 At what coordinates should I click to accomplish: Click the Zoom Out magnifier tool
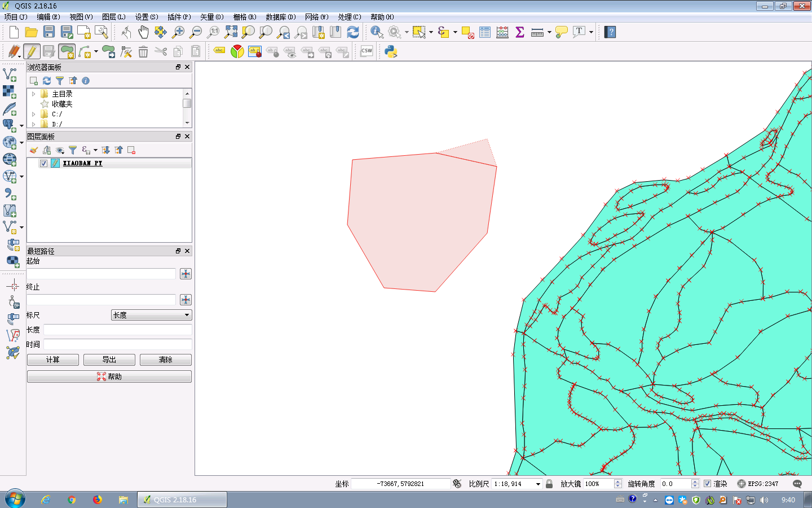[196, 32]
